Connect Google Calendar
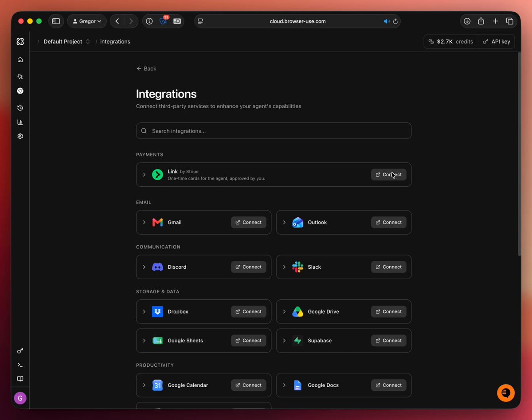 (x=248, y=385)
